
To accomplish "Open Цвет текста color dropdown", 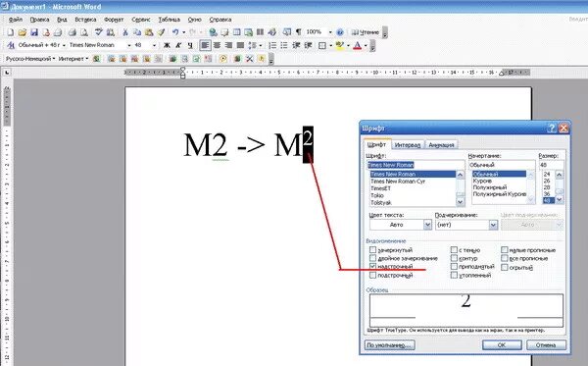I will click(427, 225).
